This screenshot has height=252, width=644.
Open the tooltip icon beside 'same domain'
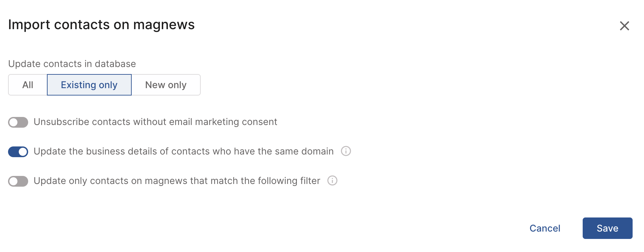click(x=346, y=151)
